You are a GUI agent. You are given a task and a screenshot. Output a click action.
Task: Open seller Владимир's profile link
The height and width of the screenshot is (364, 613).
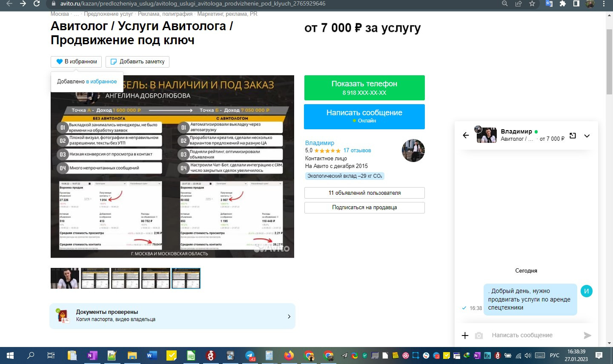point(320,143)
